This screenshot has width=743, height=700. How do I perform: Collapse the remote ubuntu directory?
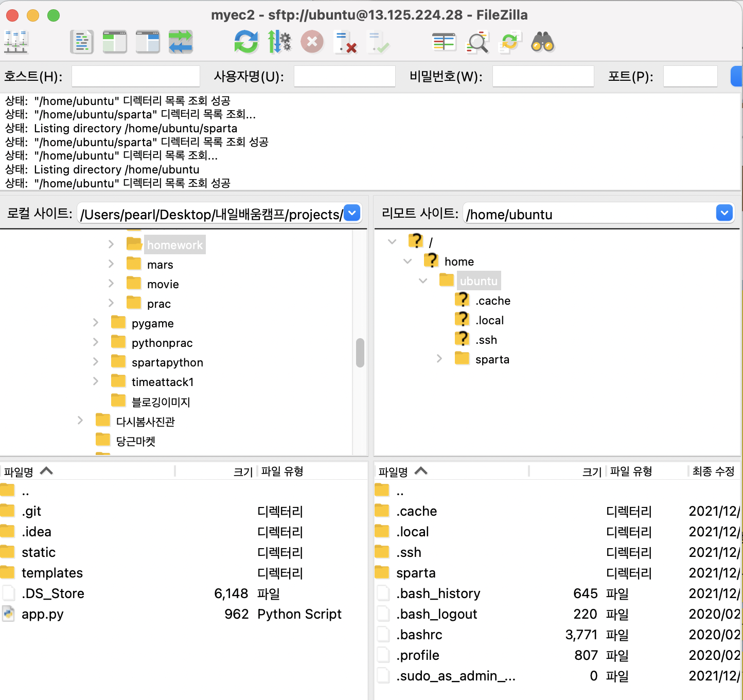(423, 281)
